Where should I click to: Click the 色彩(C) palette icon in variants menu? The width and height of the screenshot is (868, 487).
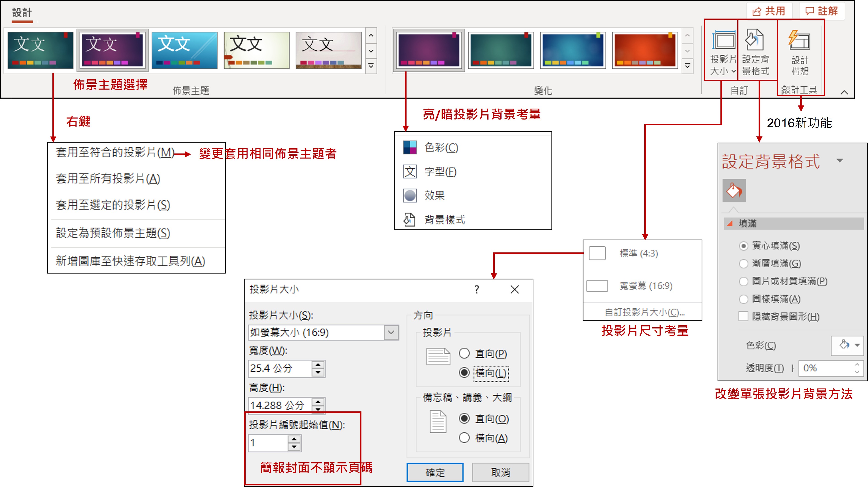point(410,148)
